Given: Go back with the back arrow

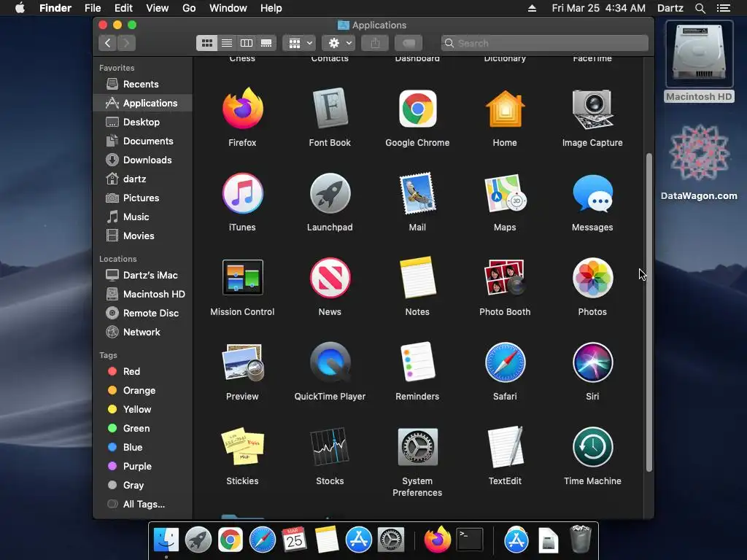Looking at the screenshot, I should coord(108,43).
